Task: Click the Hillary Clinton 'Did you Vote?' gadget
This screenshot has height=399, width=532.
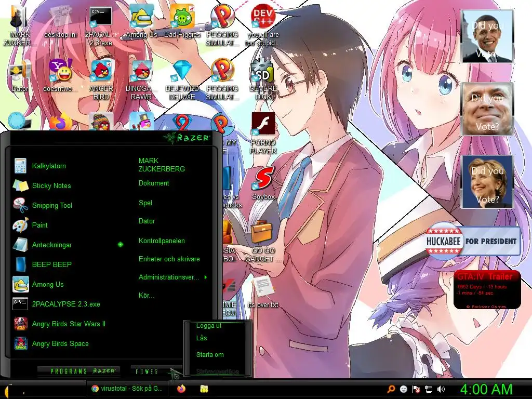Action: [x=487, y=182]
